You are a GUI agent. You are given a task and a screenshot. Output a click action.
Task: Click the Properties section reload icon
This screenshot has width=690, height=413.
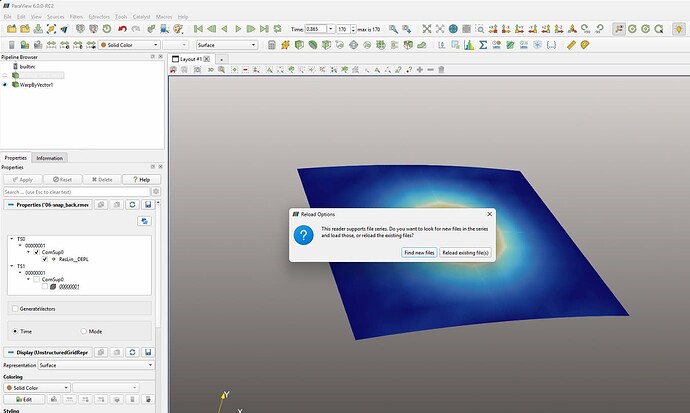132,205
